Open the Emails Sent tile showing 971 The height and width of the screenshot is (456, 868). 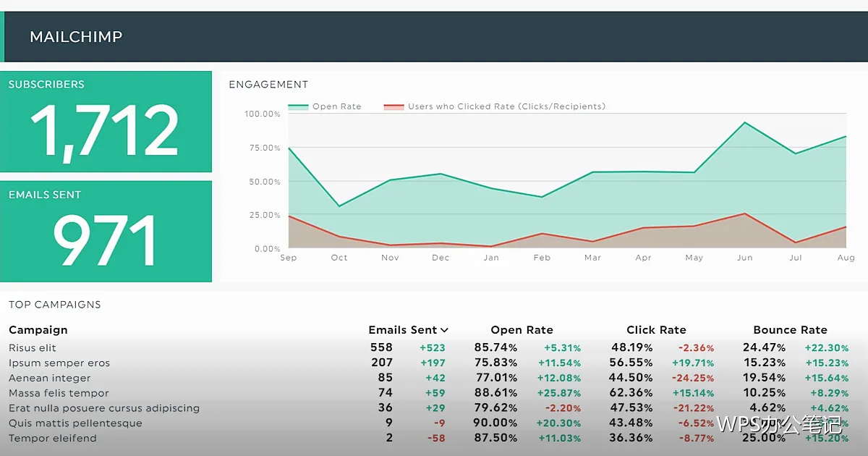pos(106,231)
